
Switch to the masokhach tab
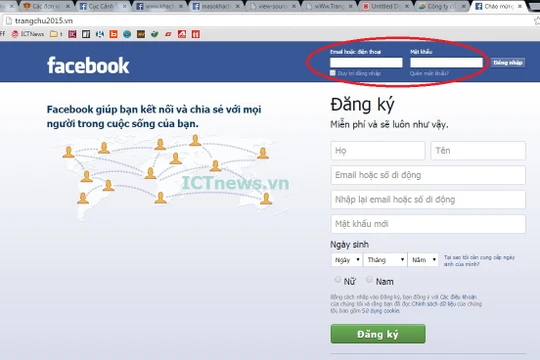(x=215, y=6)
